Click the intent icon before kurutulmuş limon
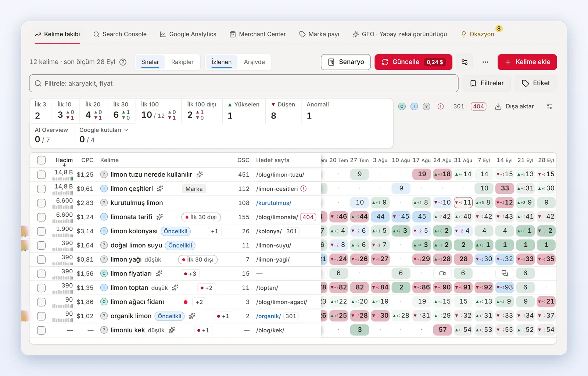 tap(104, 203)
